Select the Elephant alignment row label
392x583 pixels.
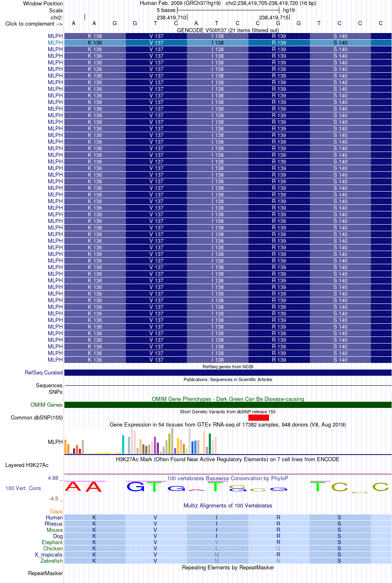[x=52, y=542]
